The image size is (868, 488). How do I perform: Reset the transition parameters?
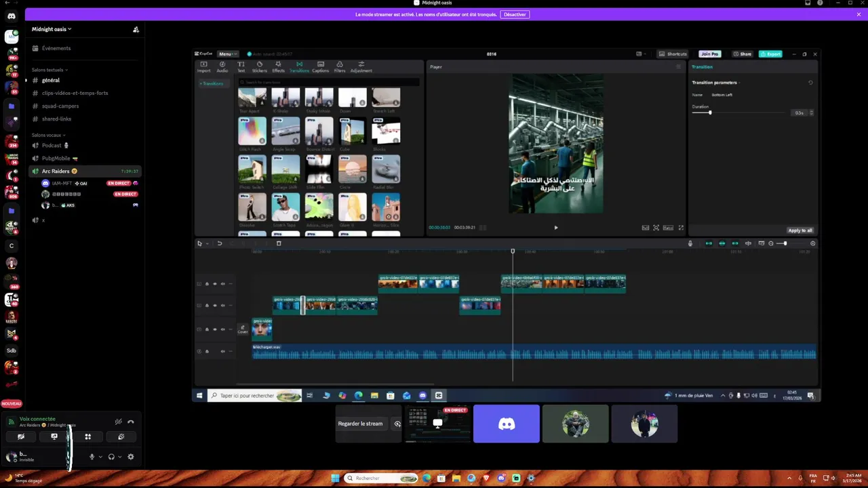(x=810, y=83)
